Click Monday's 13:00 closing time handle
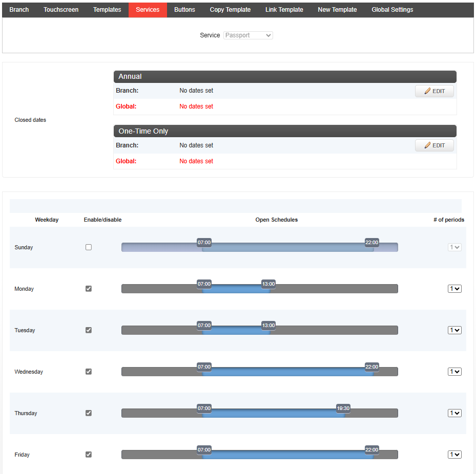The image size is (476, 474). 268,284
